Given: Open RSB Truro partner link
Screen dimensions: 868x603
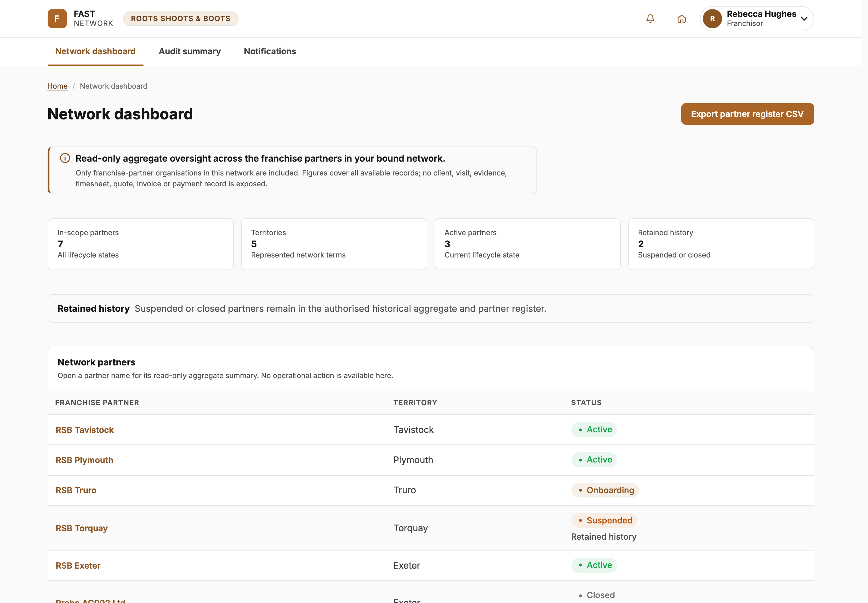Looking at the screenshot, I should pyautogui.click(x=76, y=490).
